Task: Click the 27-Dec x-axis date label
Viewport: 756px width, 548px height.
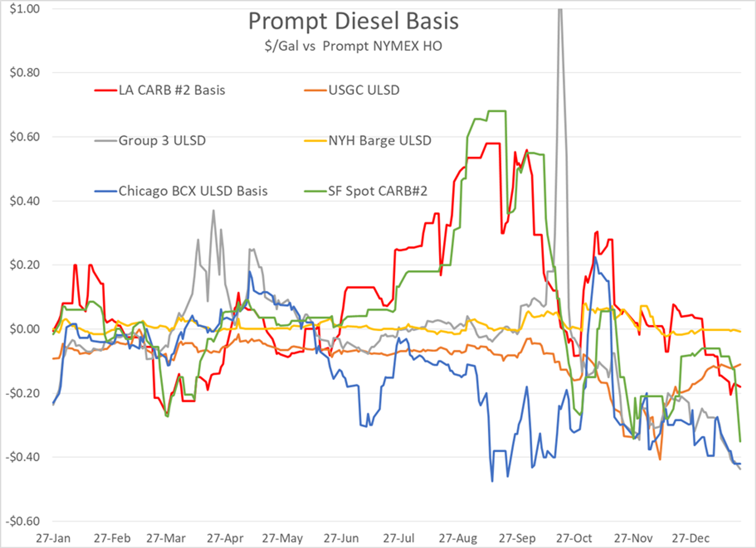Action: (691, 538)
